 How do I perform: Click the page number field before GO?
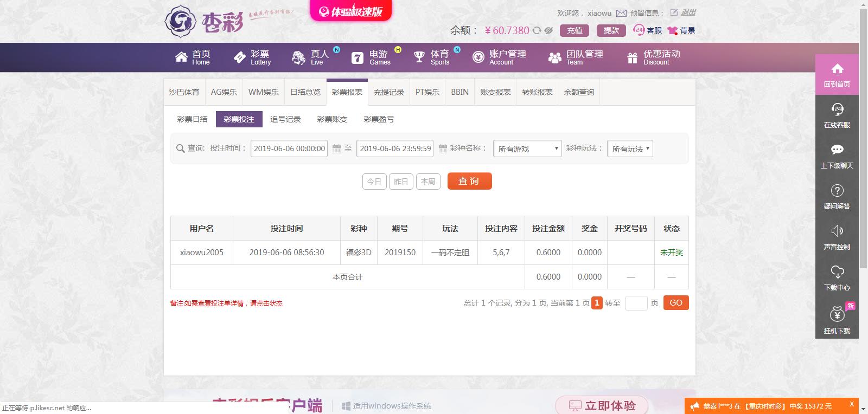point(636,303)
